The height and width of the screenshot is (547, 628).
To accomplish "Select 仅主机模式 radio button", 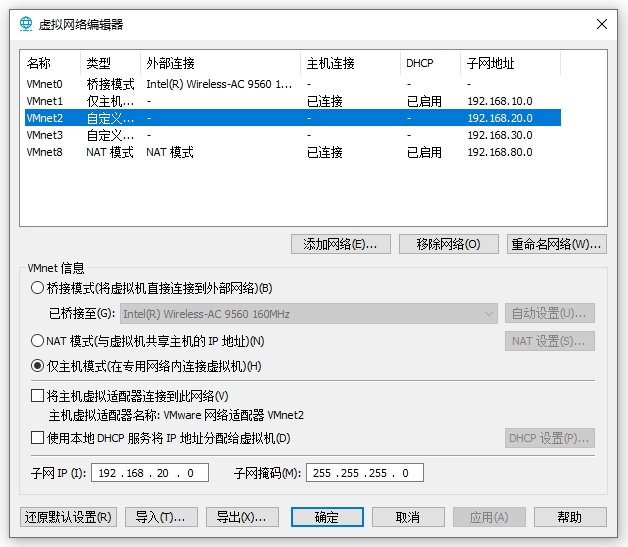I will (39, 366).
